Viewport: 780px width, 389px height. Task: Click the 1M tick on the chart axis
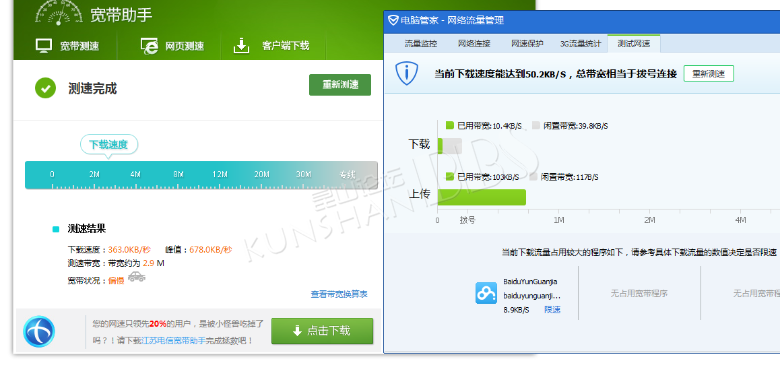tap(558, 219)
